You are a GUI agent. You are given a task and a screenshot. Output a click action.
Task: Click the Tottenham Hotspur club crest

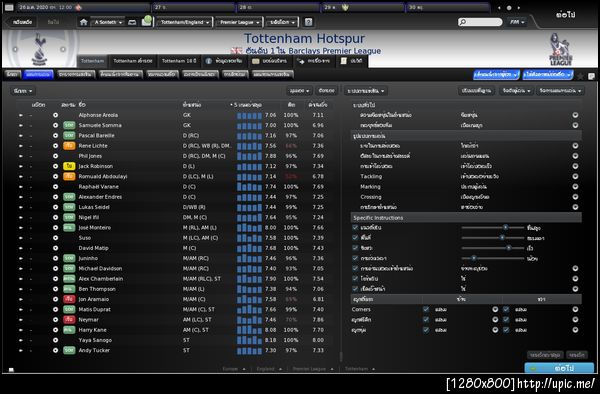[39, 49]
